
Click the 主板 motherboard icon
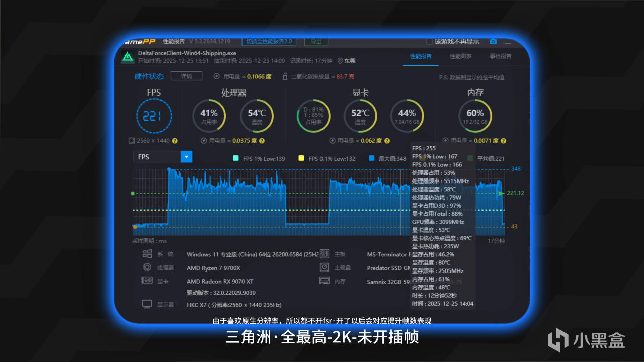tap(325, 254)
